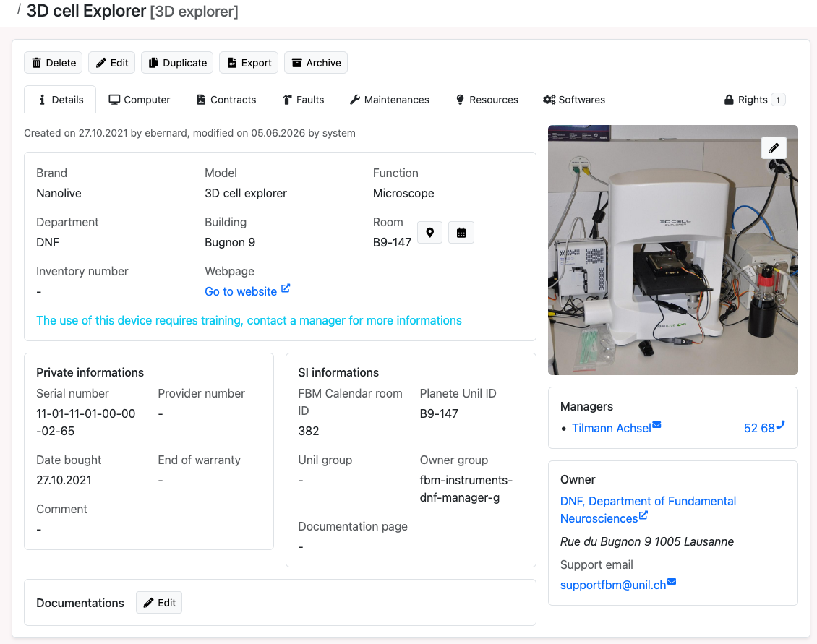Select the function value Microscope

tap(403, 193)
